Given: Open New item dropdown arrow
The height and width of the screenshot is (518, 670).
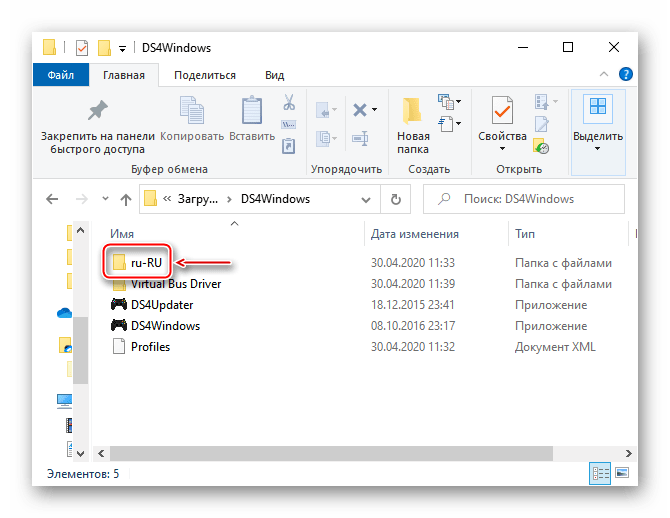Looking at the screenshot, I should click(458, 102).
